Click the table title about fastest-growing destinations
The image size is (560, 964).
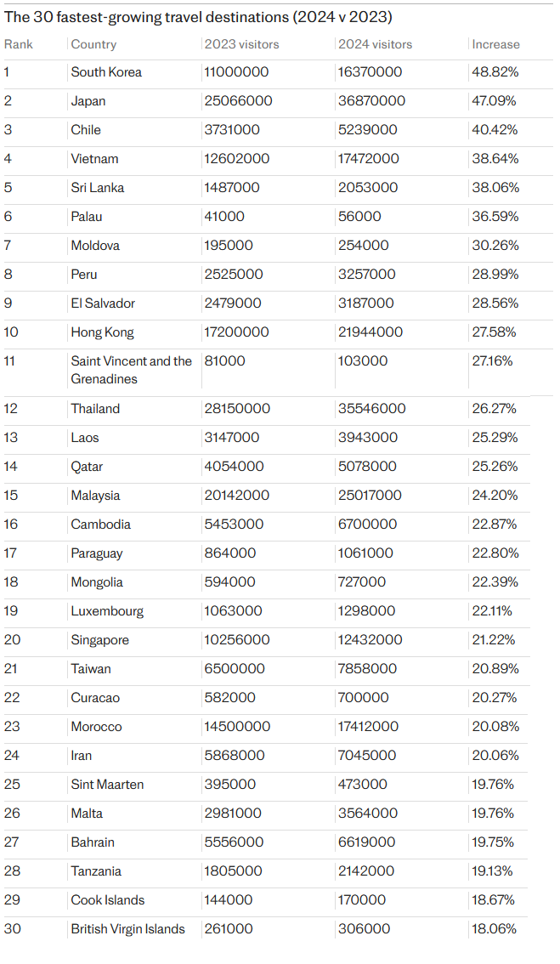click(198, 17)
